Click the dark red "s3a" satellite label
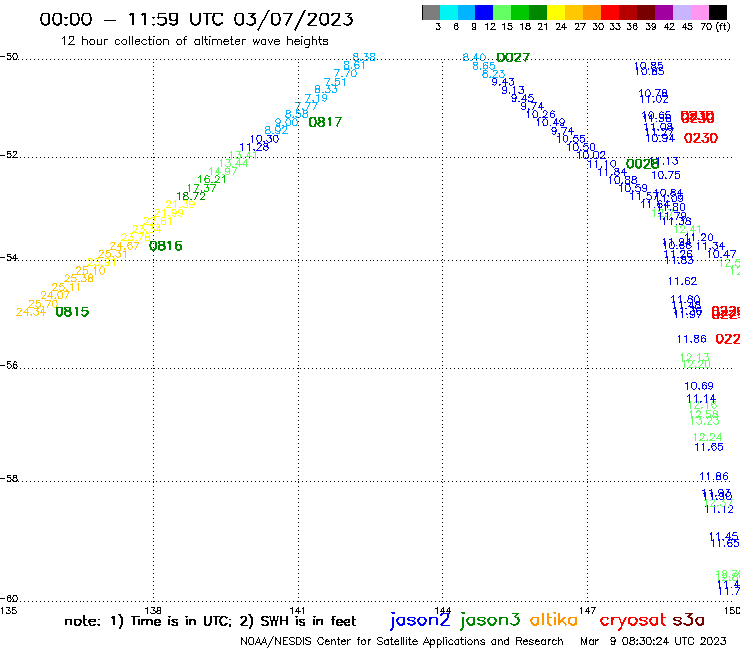The width and height of the screenshot is (740, 650). point(689,620)
